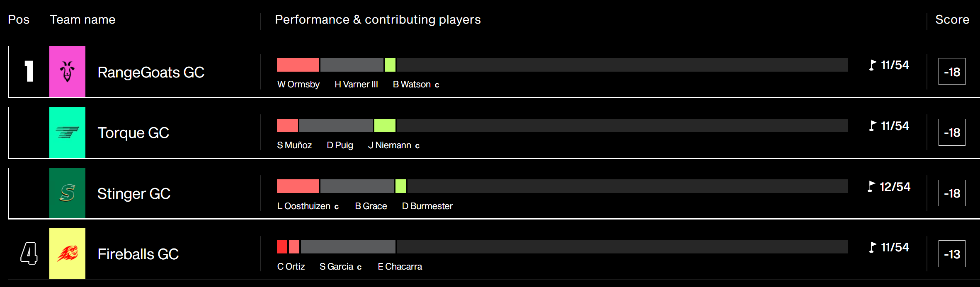Click the Score column header

[952, 19]
